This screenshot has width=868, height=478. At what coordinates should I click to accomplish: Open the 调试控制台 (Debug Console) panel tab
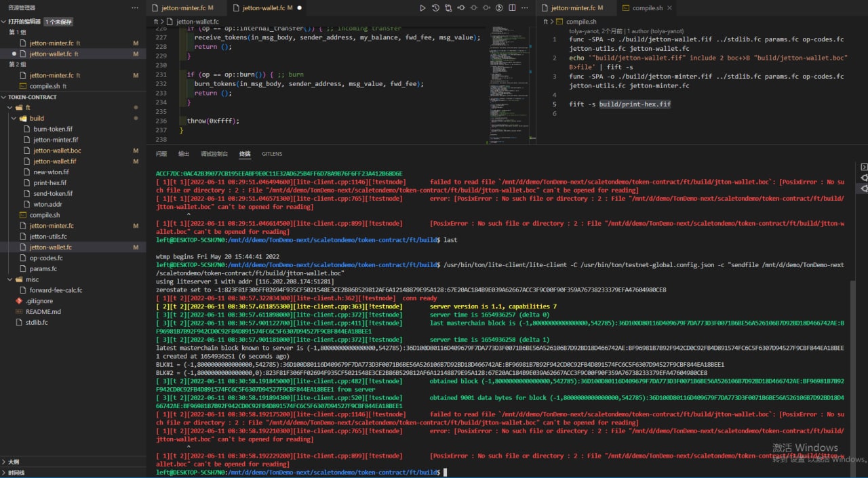[214, 154]
